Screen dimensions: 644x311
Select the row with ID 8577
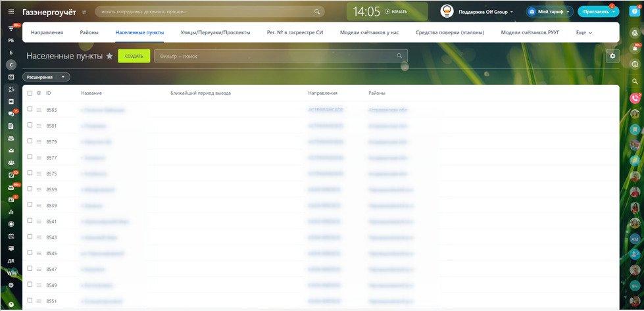(30, 156)
